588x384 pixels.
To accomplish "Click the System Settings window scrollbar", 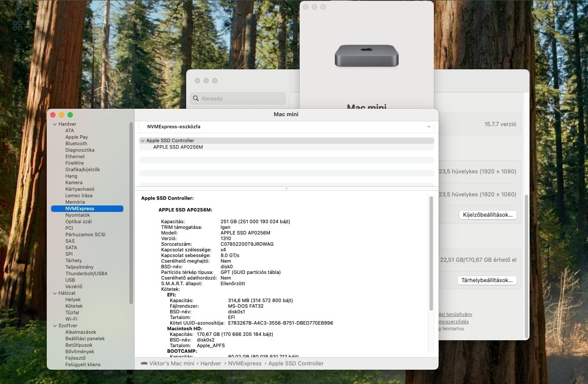I will (527, 267).
